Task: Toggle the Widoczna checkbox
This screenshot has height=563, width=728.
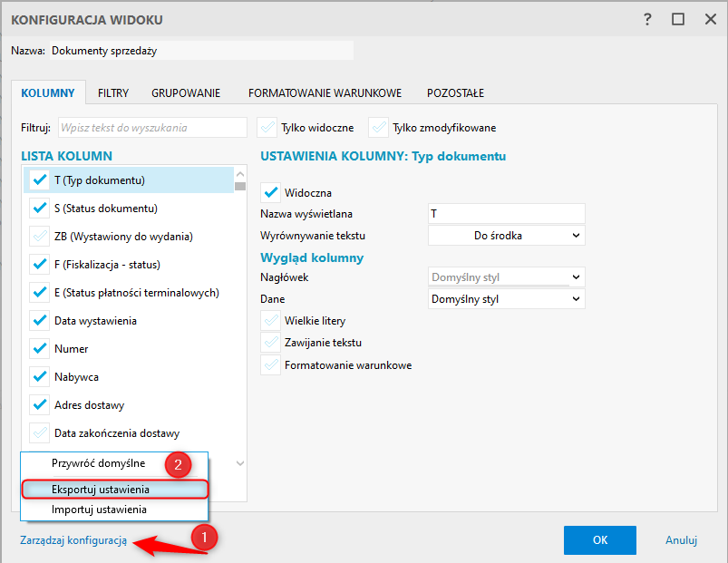Action: [x=270, y=192]
